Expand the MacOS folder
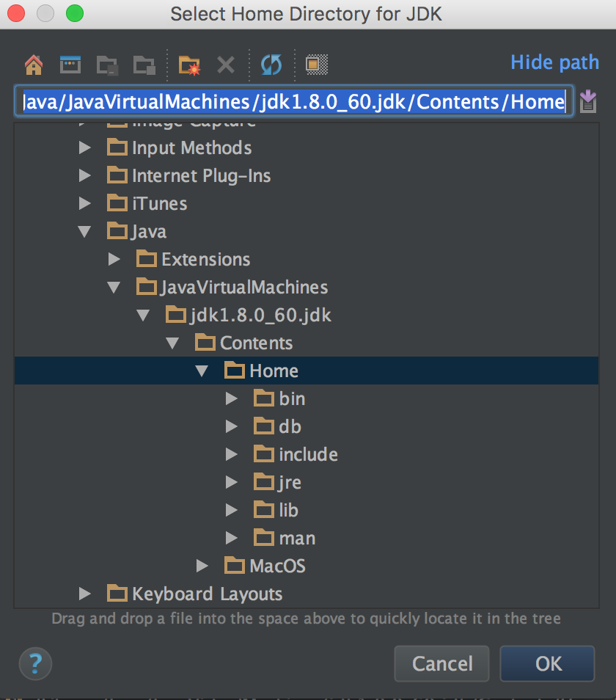The image size is (616, 700). pyautogui.click(x=202, y=565)
